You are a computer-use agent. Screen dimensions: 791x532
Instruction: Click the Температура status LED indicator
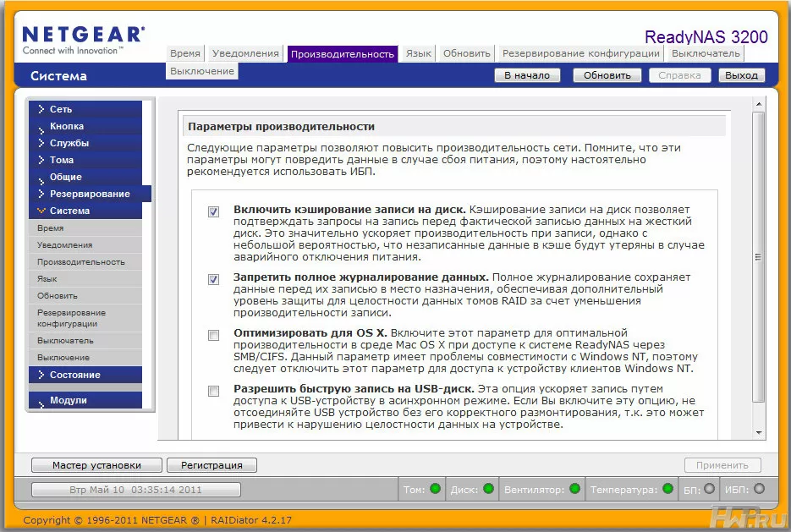pyautogui.click(x=667, y=489)
